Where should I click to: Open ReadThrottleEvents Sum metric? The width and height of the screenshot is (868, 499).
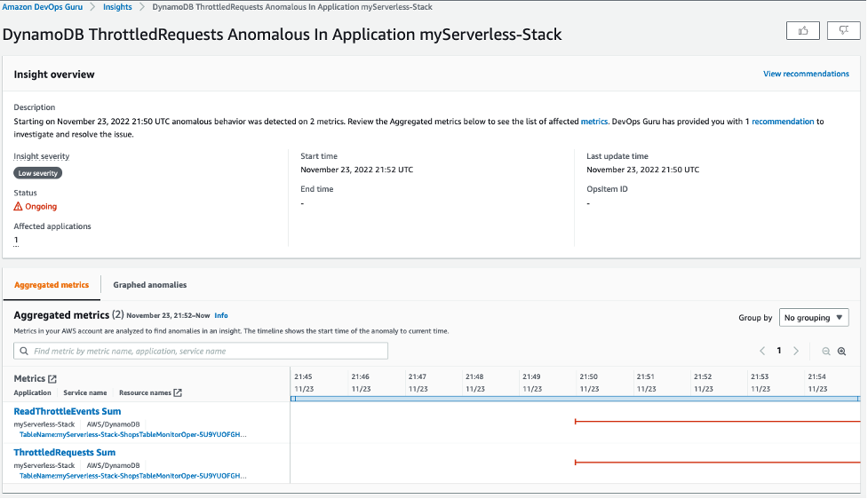click(x=67, y=411)
